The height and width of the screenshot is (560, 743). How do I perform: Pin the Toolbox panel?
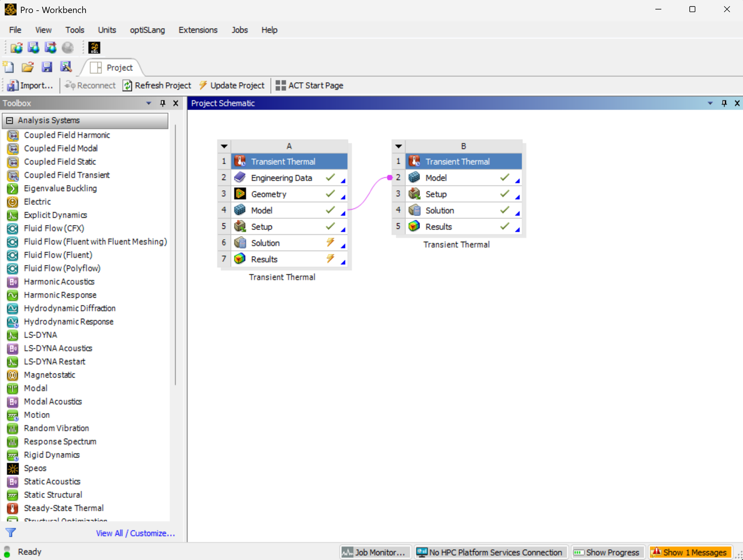pyautogui.click(x=163, y=103)
